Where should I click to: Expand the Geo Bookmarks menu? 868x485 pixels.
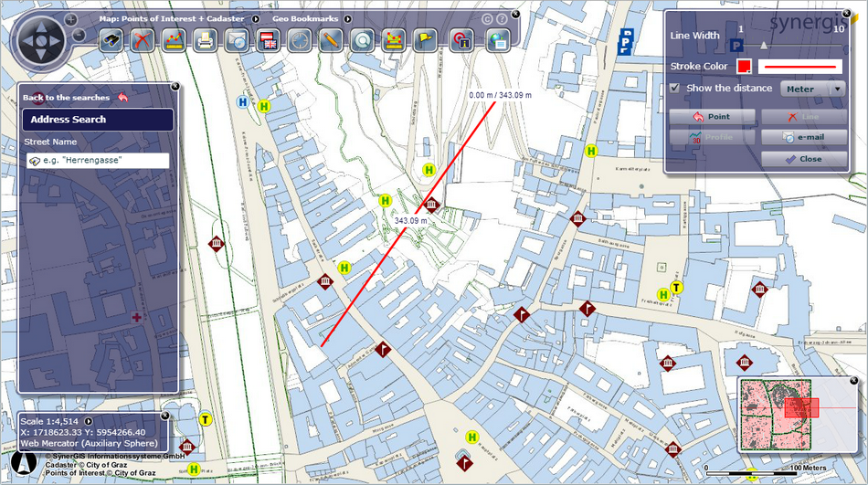pyautogui.click(x=345, y=18)
